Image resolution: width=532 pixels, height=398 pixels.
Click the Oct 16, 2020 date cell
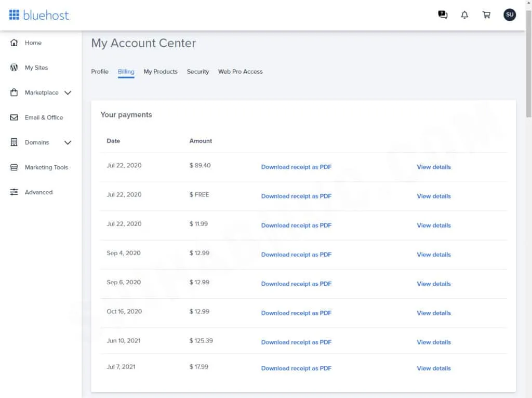(124, 311)
